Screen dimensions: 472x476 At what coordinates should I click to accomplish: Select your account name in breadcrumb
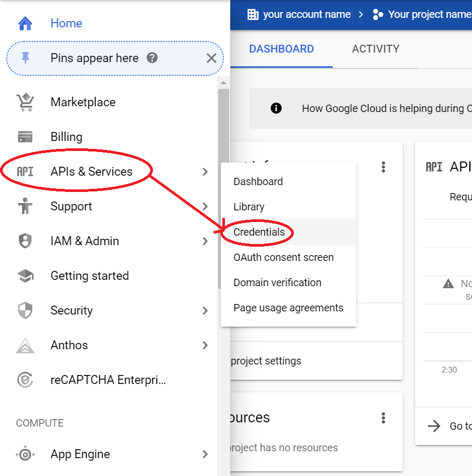[x=306, y=14]
